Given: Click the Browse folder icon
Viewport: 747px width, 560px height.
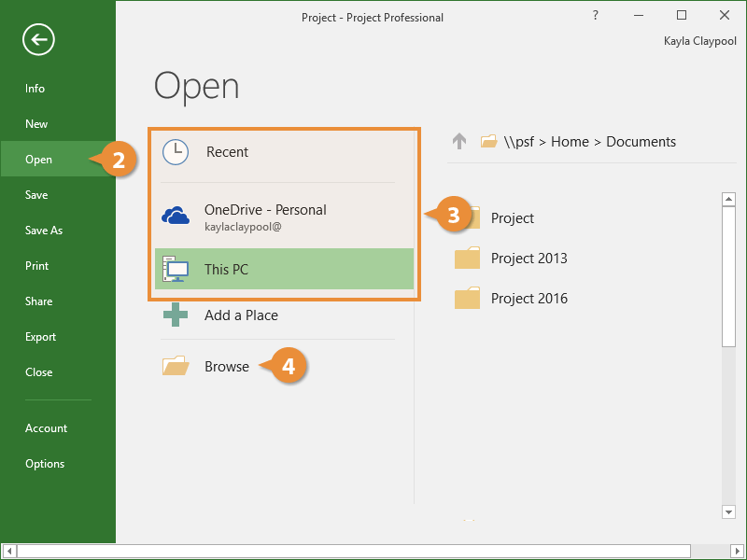Looking at the screenshot, I should [x=176, y=367].
